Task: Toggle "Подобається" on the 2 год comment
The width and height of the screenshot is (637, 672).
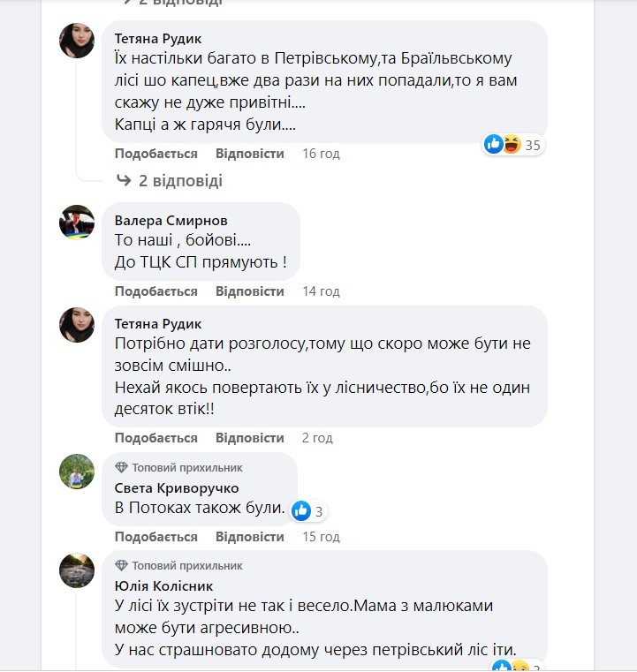Action: tap(155, 438)
